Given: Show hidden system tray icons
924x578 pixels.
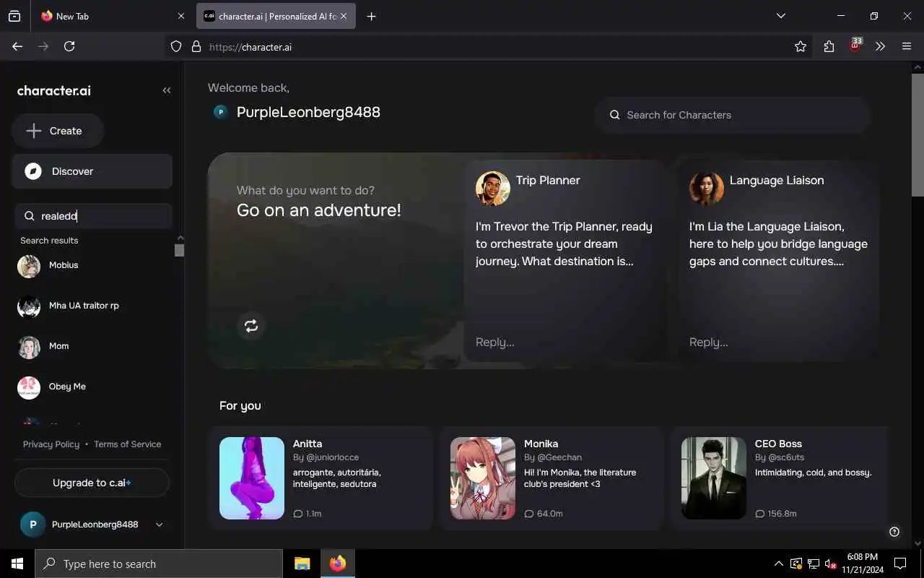Looking at the screenshot, I should [x=778, y=564].
